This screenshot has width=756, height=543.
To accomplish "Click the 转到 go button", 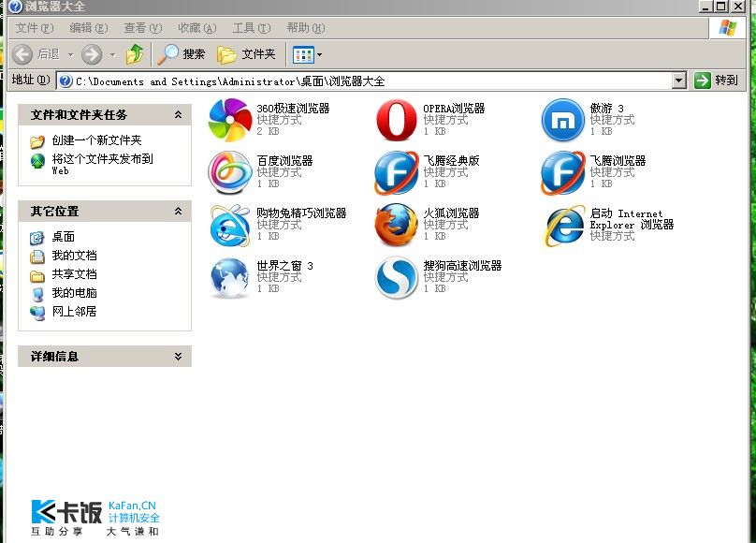I will 717,81.
